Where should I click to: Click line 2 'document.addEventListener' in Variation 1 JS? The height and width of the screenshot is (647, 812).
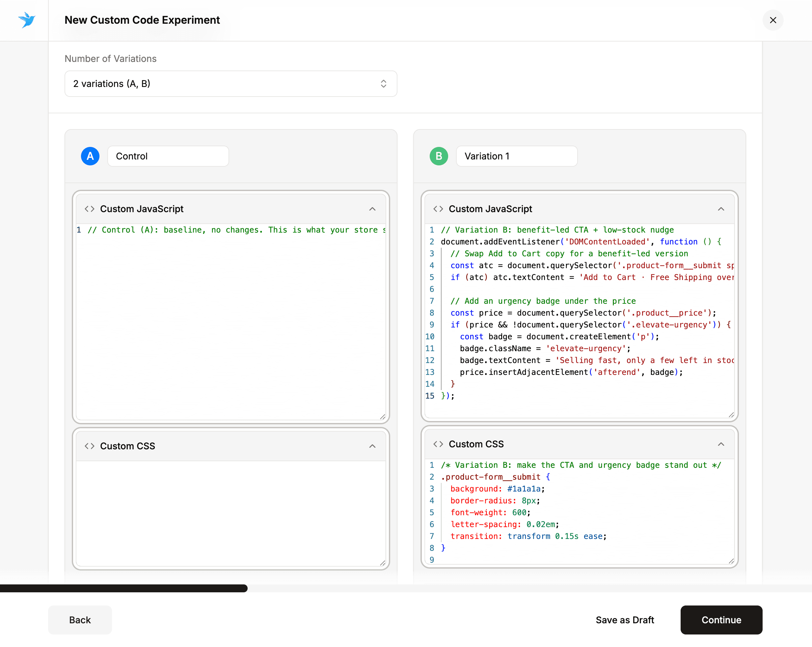pos(581,241)
